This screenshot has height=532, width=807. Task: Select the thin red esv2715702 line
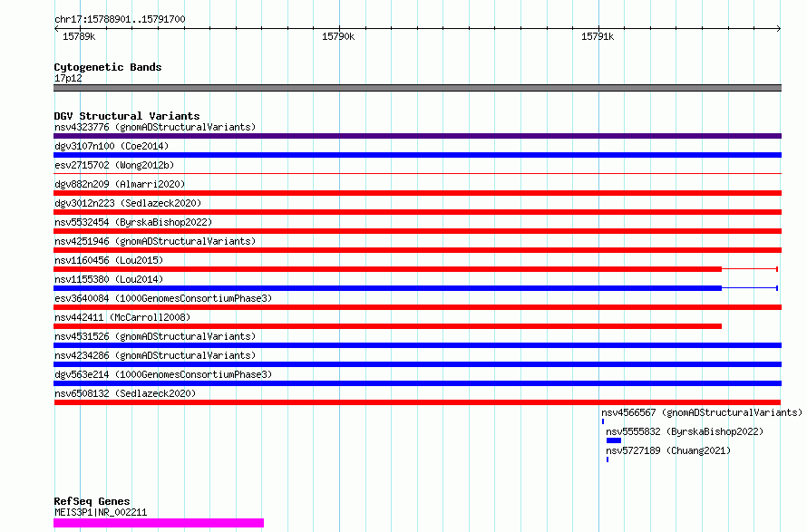pyautogui.click(x=417, y=174)
